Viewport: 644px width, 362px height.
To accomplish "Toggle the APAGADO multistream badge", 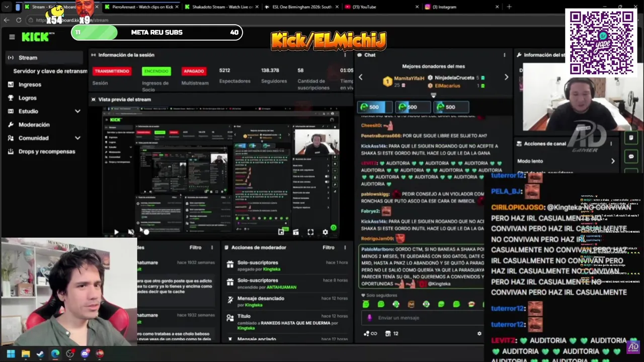I will [x=194, y=71].
